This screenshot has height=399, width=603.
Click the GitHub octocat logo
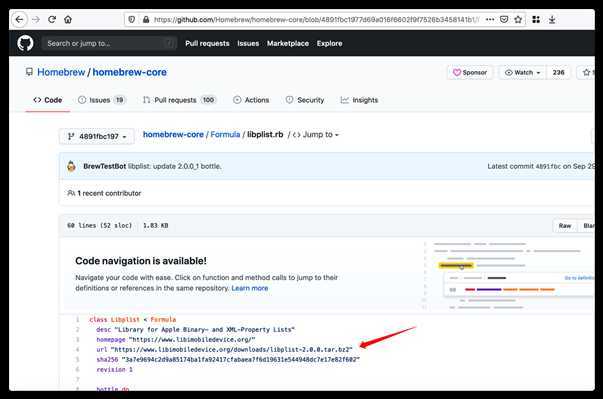25,43
